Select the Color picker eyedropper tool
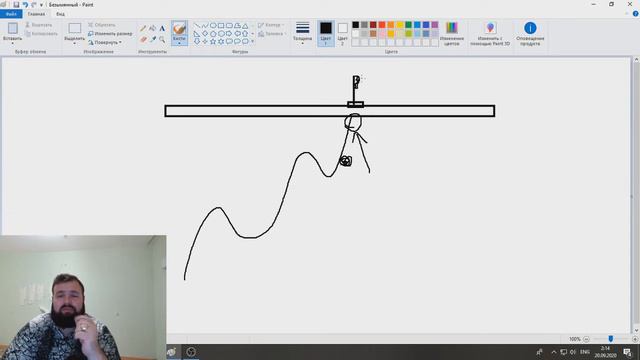The width and height of the screenshot is (640, 360). click(153, 39)
